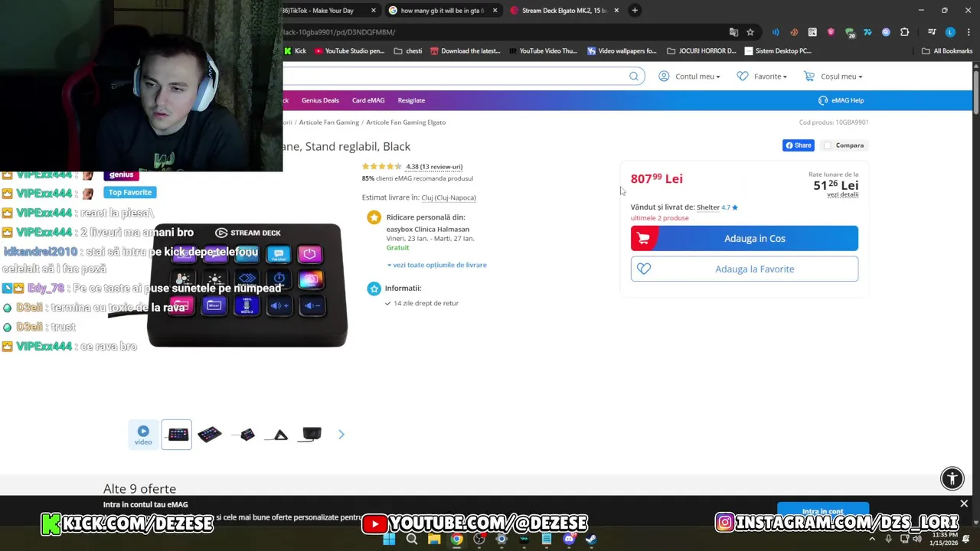
Task: Open Resigilate menu item
Action: click(x=411, y=100)
